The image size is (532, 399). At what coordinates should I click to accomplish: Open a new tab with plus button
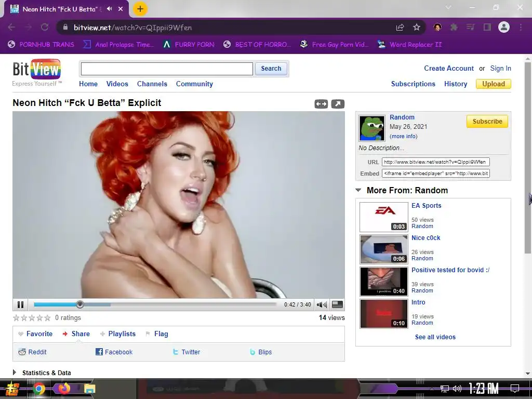pos(140,9)
